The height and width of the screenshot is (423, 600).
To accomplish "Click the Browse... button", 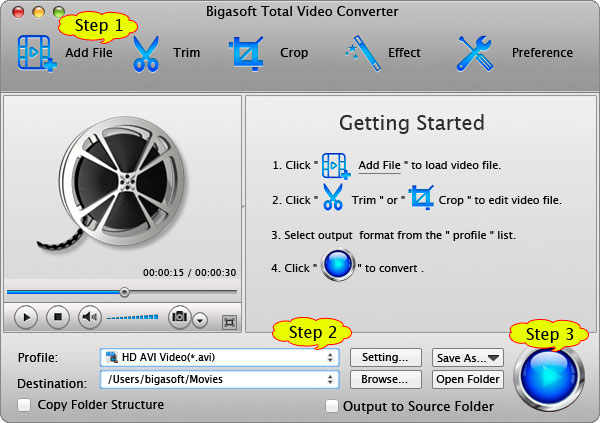I will point(386,379).
